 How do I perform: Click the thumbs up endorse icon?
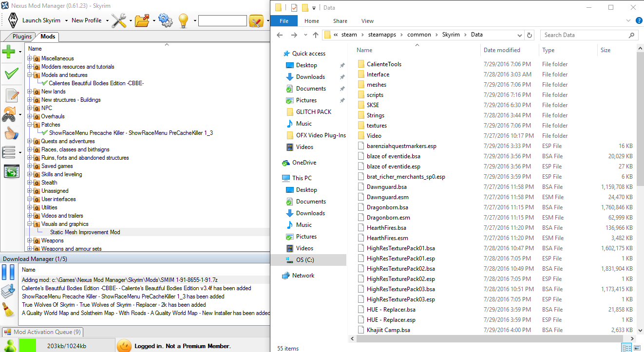pos(11,133)
